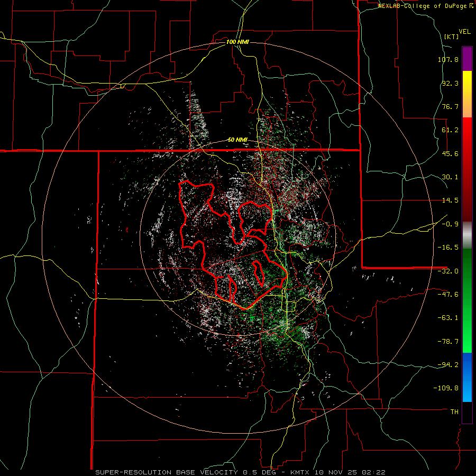Click the KMTX radar site identifier
This screenshot has width=476, height=476.
(300, 472)
